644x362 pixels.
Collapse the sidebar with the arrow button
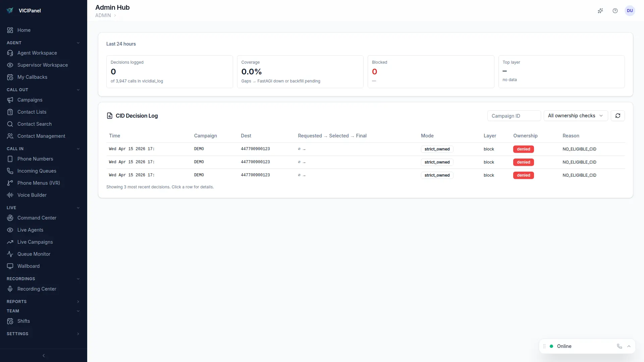pyautogui.click(x=43, y=356)
